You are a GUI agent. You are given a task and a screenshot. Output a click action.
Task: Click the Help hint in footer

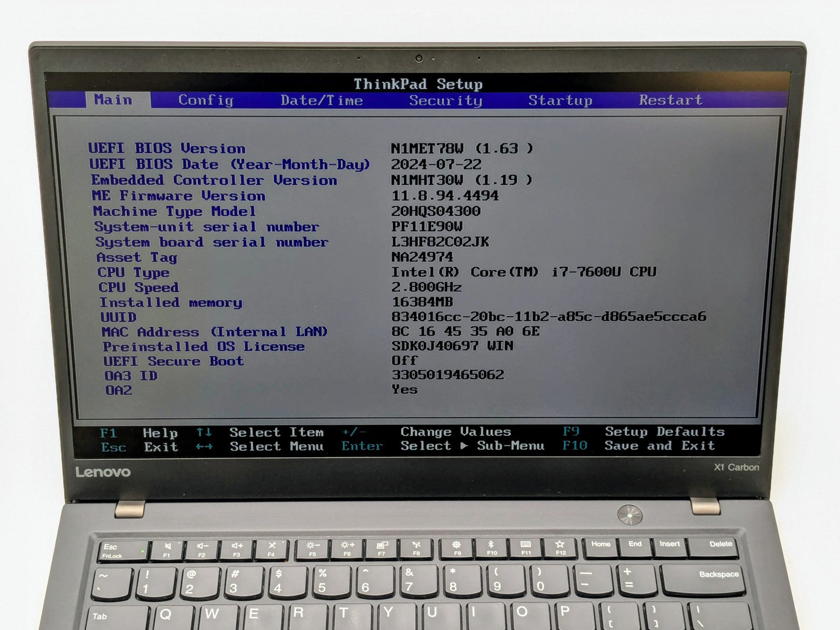[x=161, y=433]
